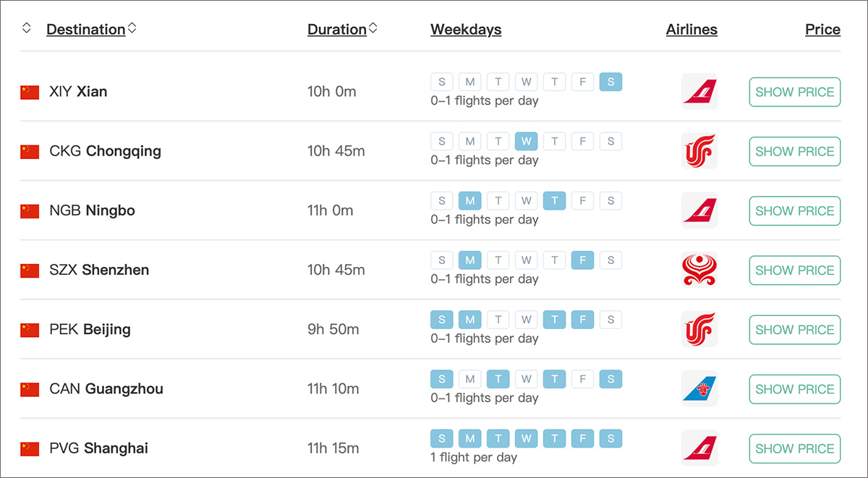Show price for the Shanghai flight
Image resolution: width=868 pixels, height=478 pixels.
click(794, 448)
